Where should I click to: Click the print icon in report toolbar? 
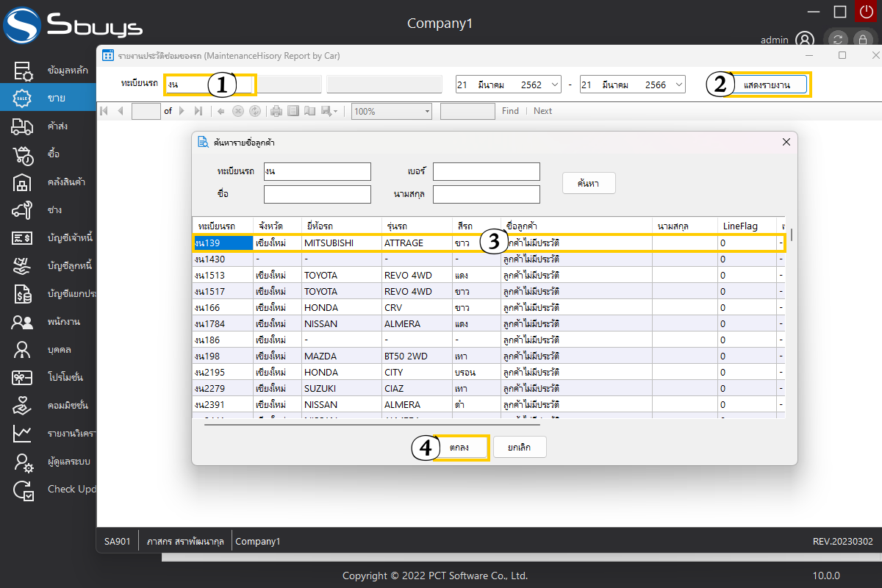[276, 111]
